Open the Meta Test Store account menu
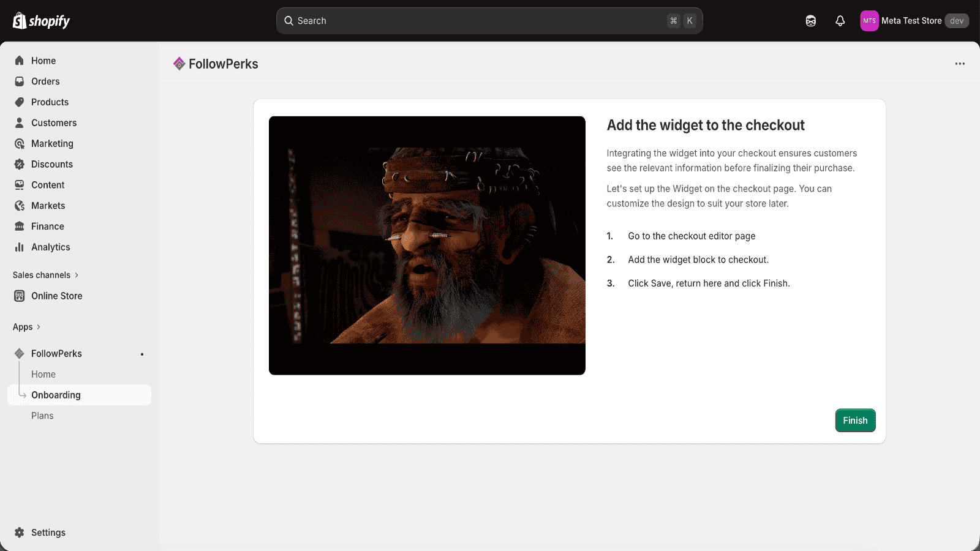Image resolution: width=980 pixels, height=551 pixels. point(914,21)
